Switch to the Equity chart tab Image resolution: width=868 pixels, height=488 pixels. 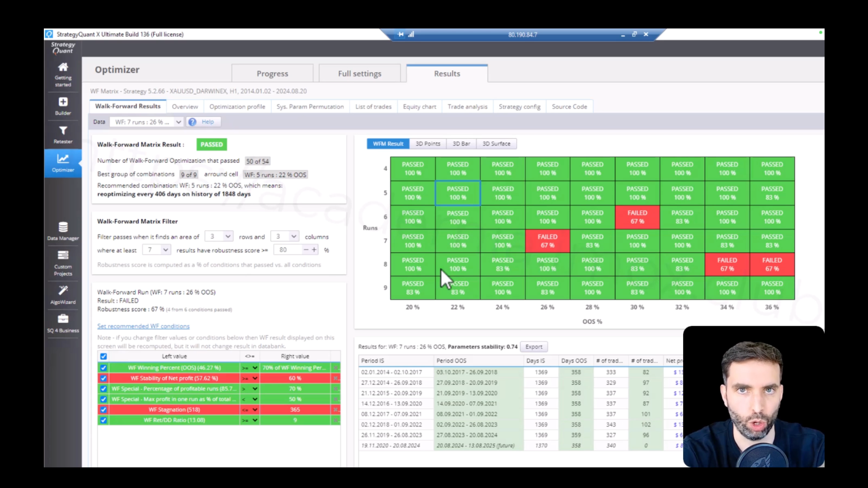click(420, 107)
